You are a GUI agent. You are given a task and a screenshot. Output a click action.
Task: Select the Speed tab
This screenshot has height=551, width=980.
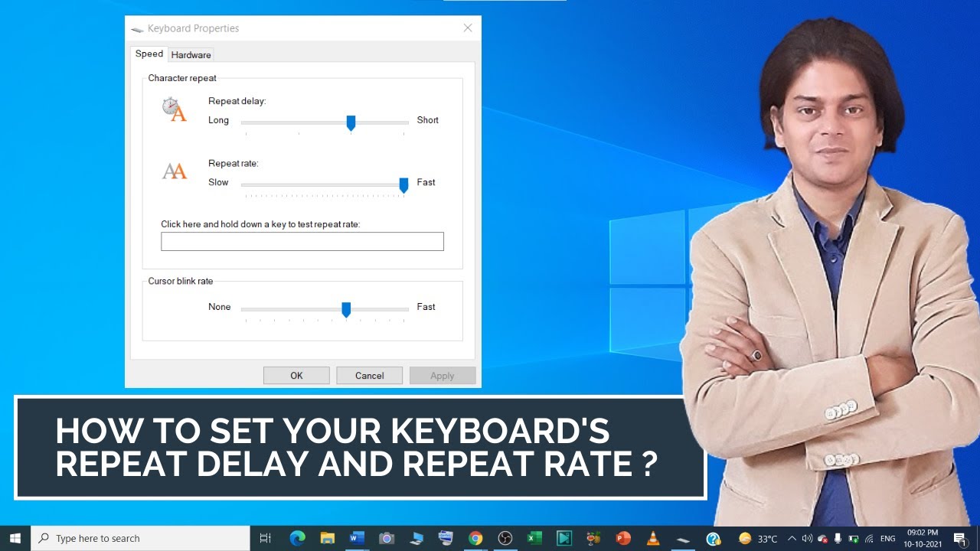point(149,54)
